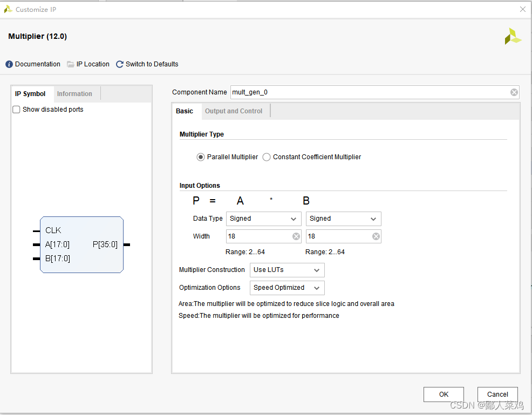
Task: Clear the B width value with the X icon
Action: [376, 236]
